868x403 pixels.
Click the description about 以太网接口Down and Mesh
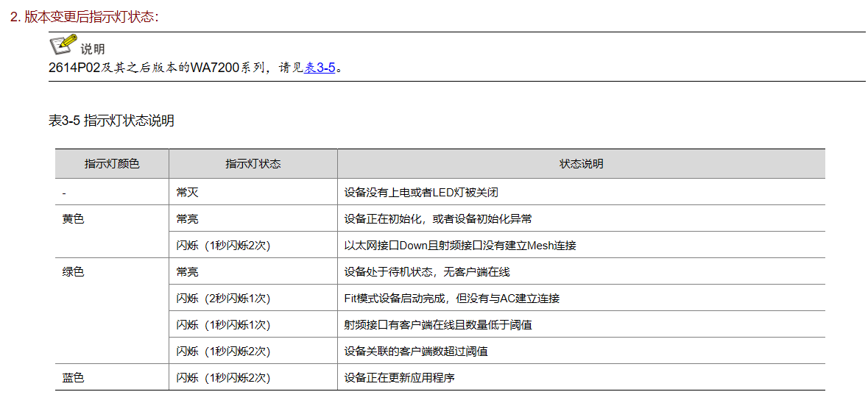click(x=460, y=245)
